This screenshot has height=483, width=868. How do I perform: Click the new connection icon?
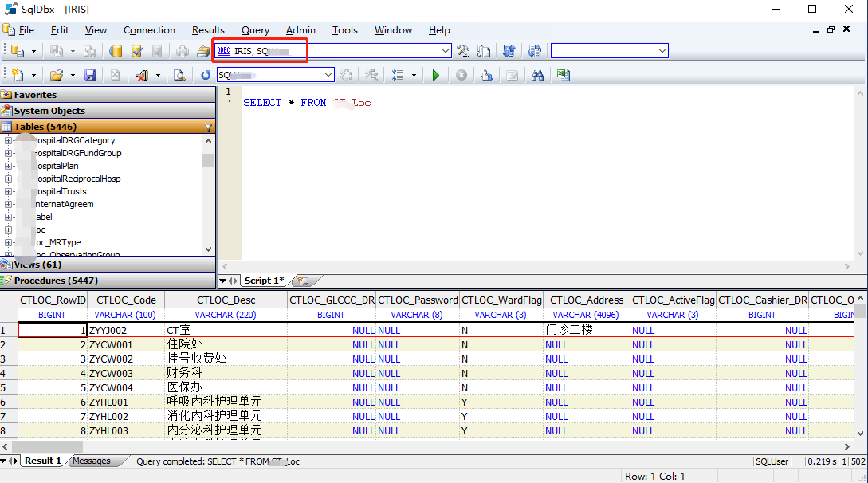pyautogui.click(x=18, y=51)
